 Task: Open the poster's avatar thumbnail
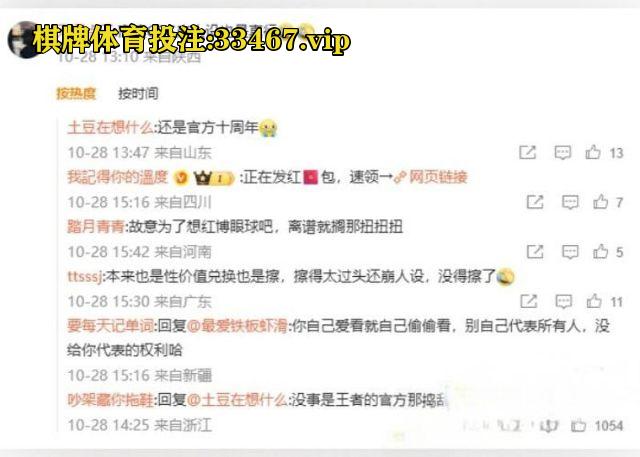click(22, 40)
